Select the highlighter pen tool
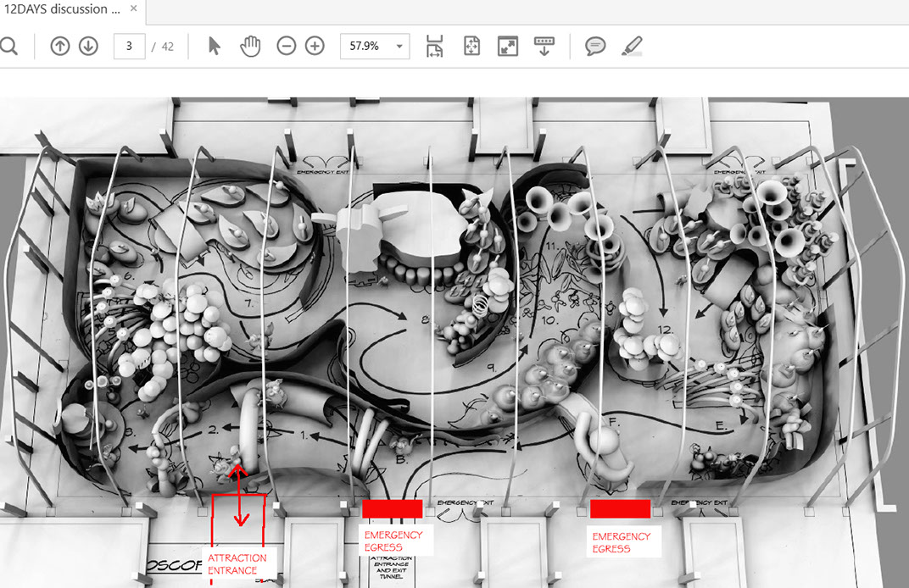 (x=632, y=47)
